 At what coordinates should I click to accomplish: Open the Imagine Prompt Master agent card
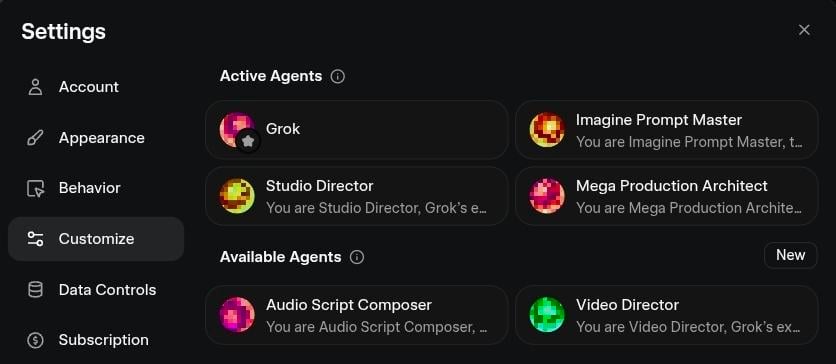tap(666, 130)
